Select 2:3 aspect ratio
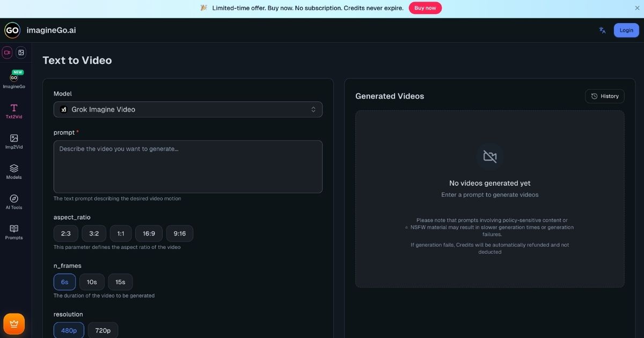 click(66, 233)
